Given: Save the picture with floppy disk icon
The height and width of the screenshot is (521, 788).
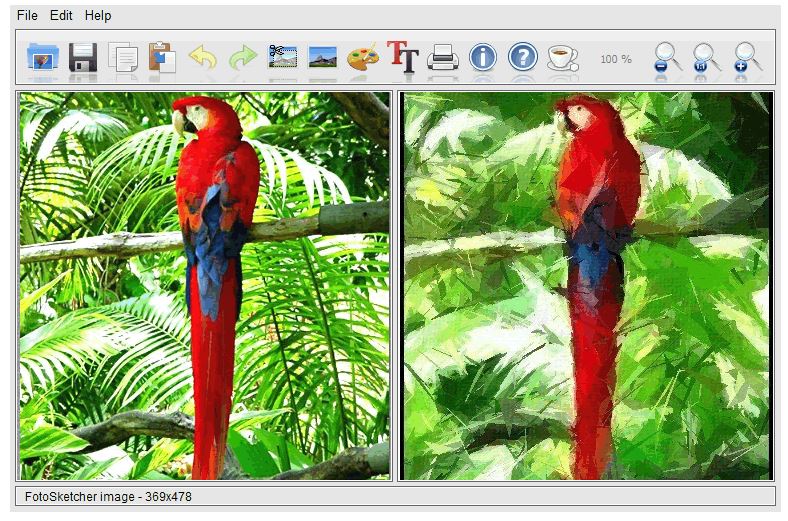Looking at the screenshot, I should [x=83, y=57].
